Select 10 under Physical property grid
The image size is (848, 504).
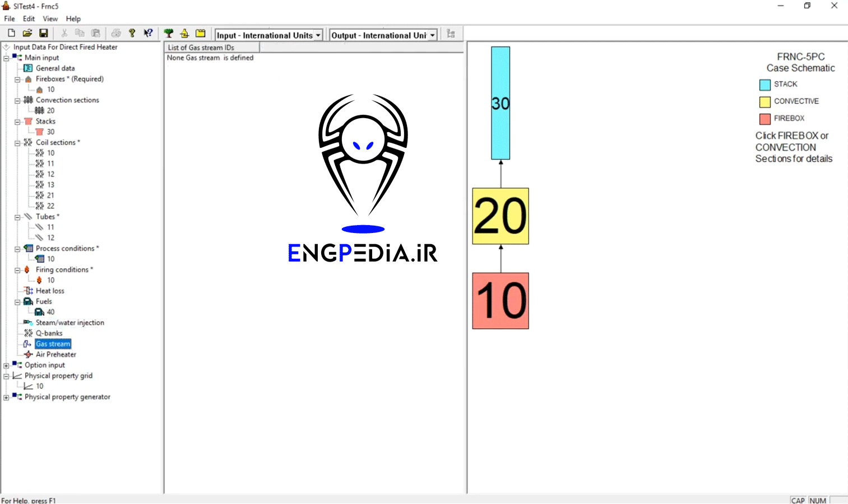[x=39, y=386]
